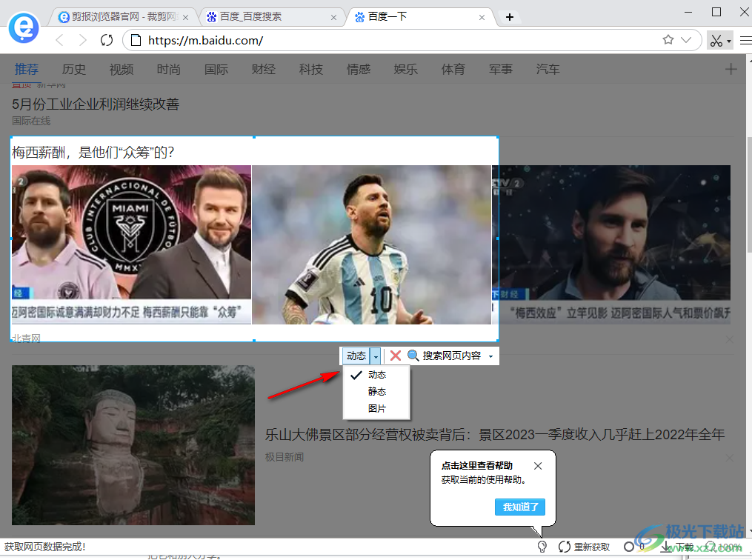This screenshot has height=560, width=752.
Task: Open the 推荐 news category
Action: click(27, 70)
